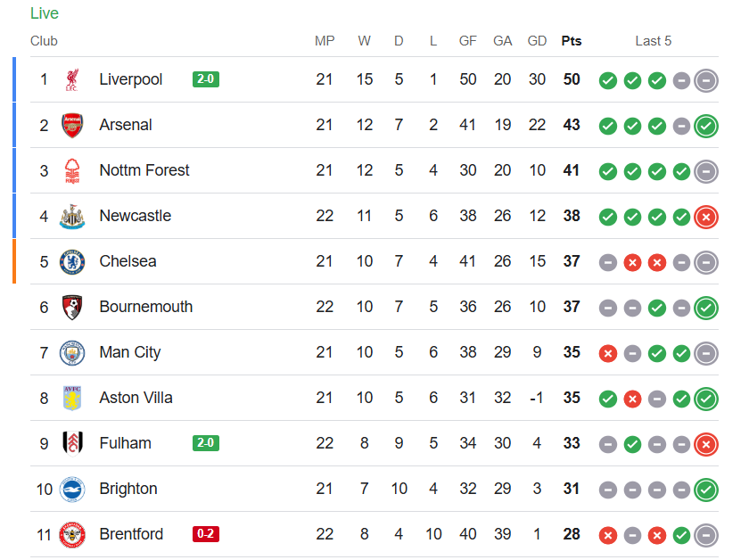Click the Last 5 column header
Screen dimensions: 749x560
click(654, 41)
